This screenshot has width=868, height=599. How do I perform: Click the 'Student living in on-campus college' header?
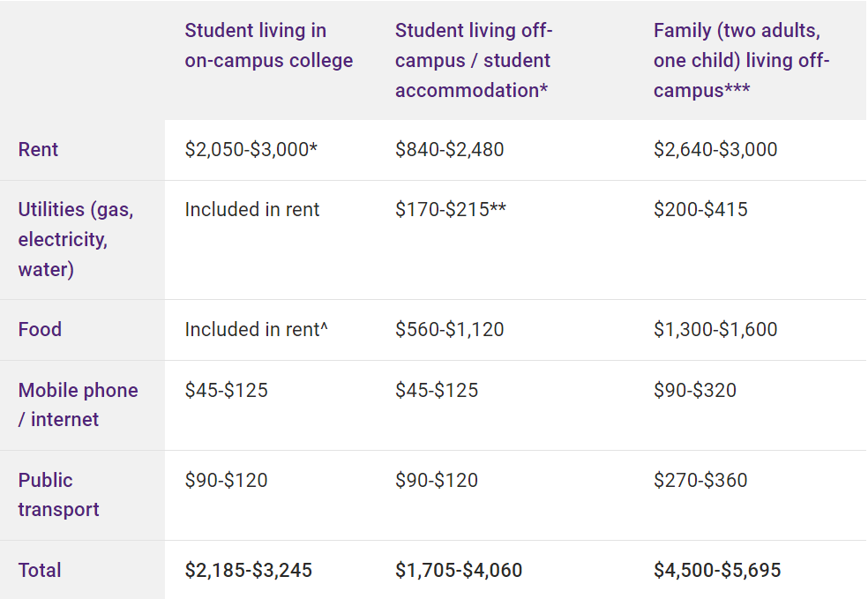[268, 45]
